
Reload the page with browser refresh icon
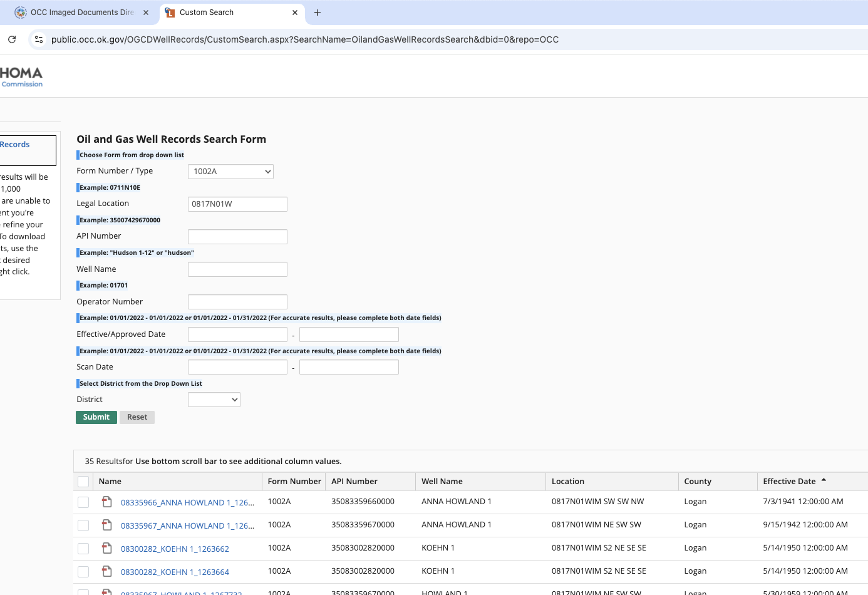(x=12, y=39)
